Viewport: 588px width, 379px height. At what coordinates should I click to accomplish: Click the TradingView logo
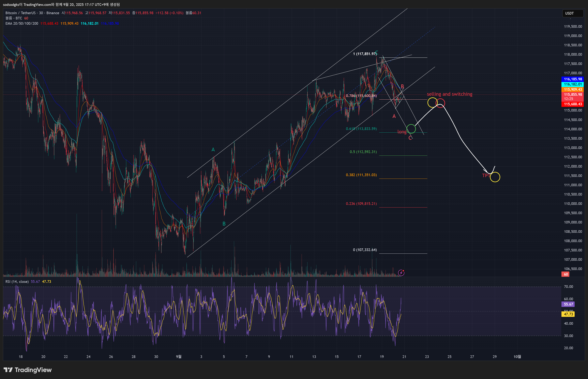click(28, 370)
